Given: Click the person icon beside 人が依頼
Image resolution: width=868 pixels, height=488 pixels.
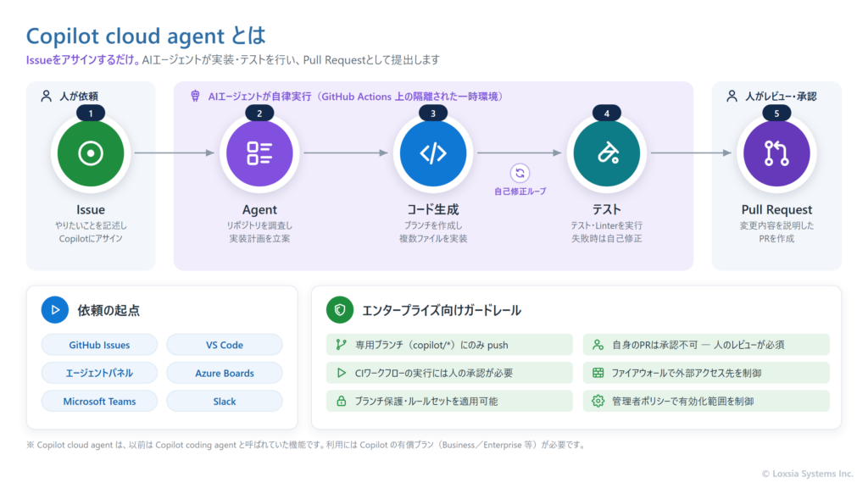Looking at the screenshot, I should click(46, 97).
